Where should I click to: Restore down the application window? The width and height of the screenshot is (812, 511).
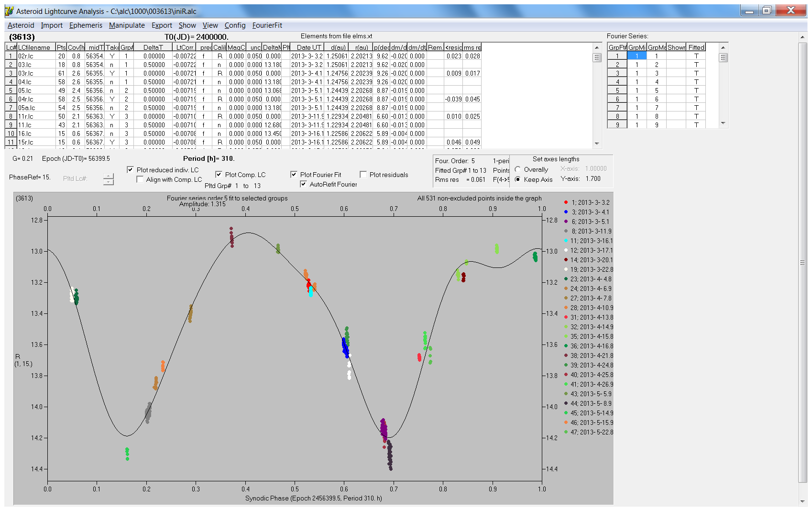point(767,10)
